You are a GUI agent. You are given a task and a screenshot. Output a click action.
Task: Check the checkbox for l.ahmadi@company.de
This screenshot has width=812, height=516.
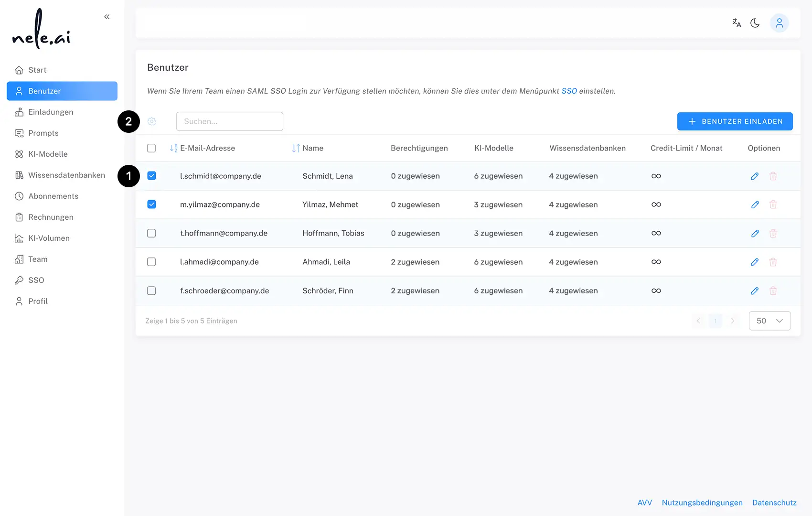(x=151, y=262)
